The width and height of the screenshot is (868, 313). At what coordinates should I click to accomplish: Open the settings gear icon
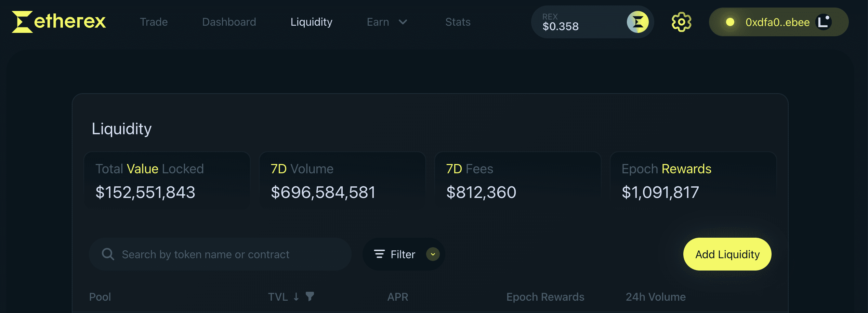click(x=681, y=22)
